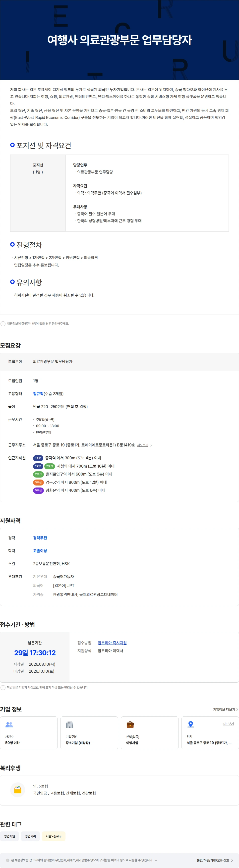The width and height of the screenshot is (239, 868).
Task: Click the yellow 연금·보험 benefits icon
Action: [x=17, y=790]
